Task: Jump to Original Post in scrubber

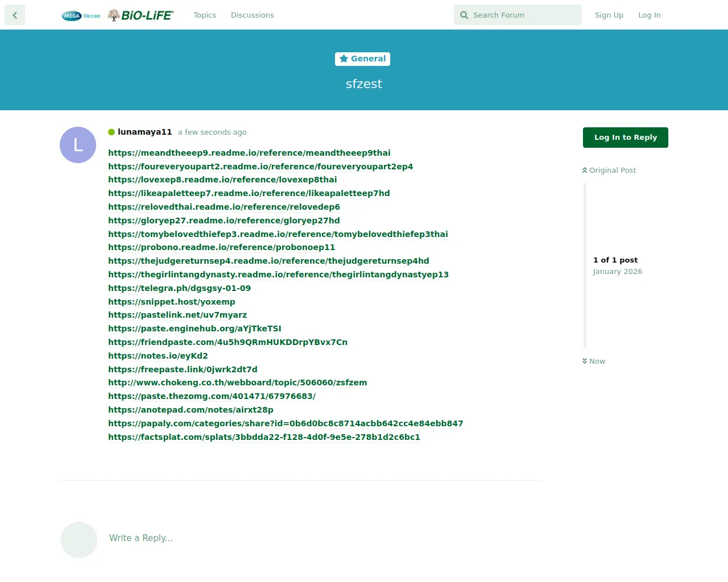Action: (609, 170)
